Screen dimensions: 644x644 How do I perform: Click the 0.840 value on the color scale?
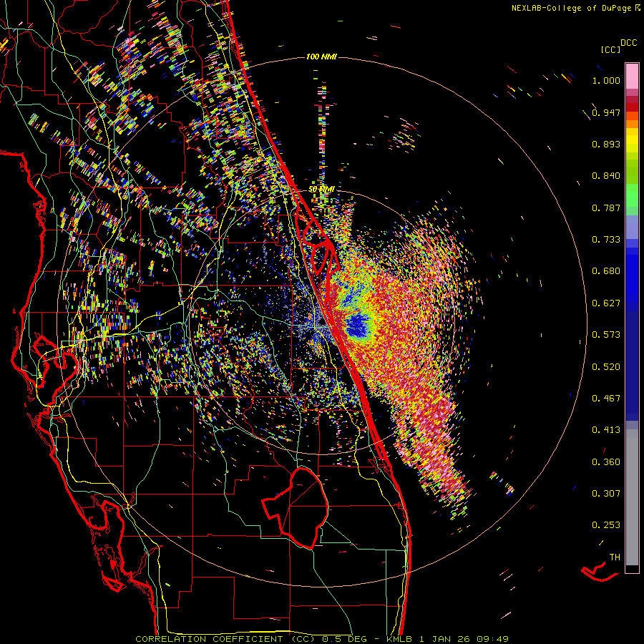click(606, 176)
